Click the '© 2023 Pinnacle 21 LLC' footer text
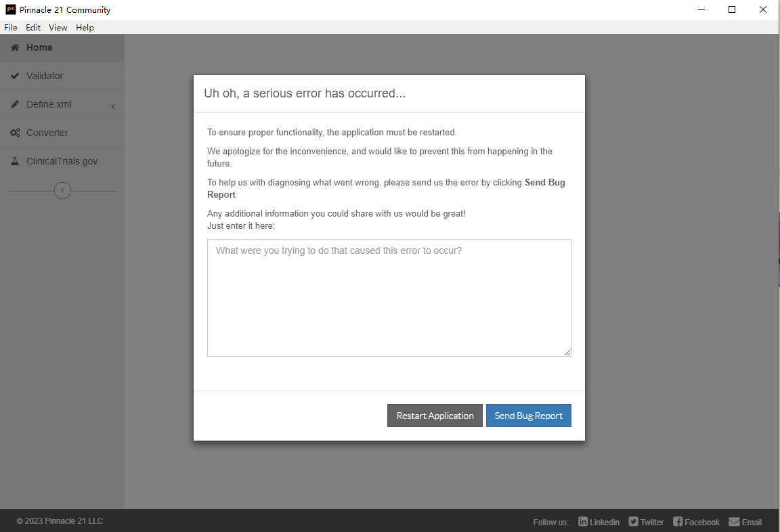Viewport: 780px width, 532px height. click(x=60, y=521)
